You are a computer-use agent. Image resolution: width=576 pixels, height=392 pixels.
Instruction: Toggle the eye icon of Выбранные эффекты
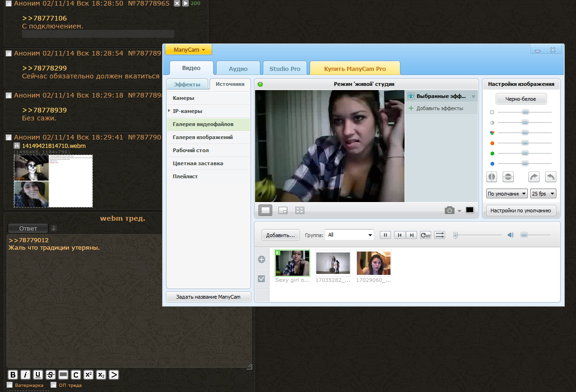tap(411, 96)
